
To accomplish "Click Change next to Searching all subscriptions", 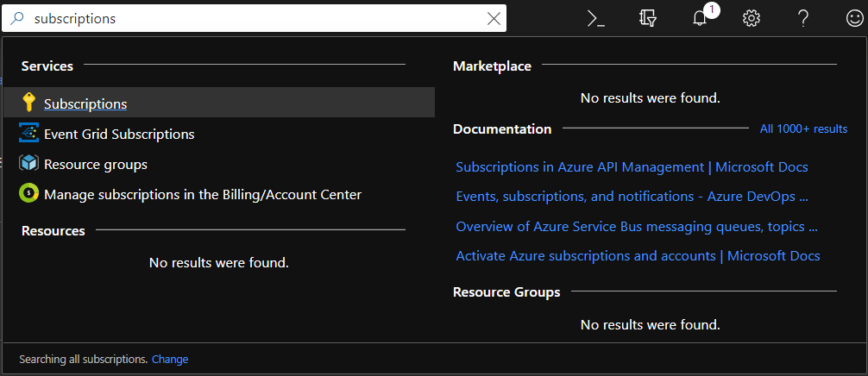I will click(170, 359).
